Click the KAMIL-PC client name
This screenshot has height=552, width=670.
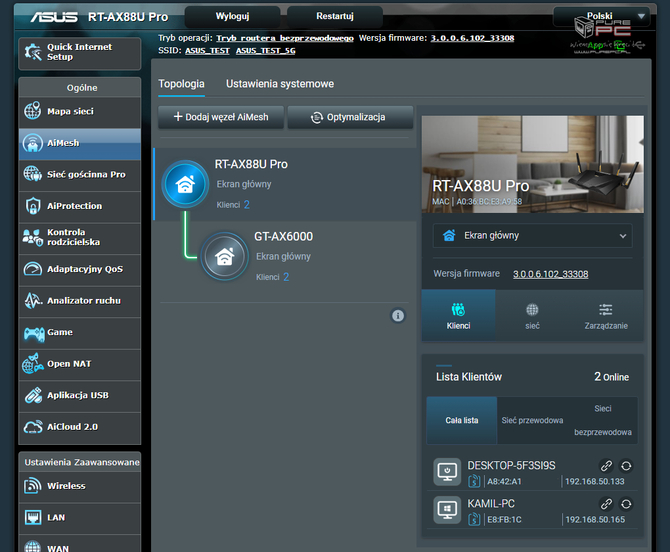pyautogui.click(x=491, y=504)
